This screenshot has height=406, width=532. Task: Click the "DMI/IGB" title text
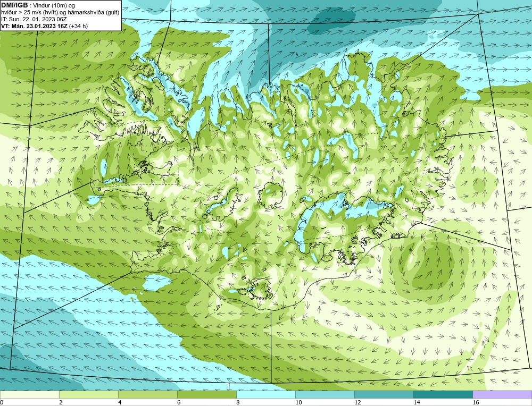pyautogui.click(x=14, y=5)
